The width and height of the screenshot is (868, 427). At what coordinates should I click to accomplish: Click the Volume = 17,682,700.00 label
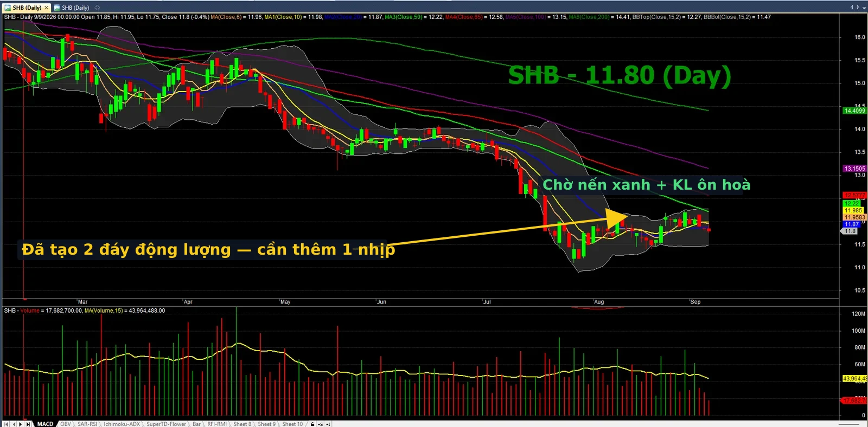[51, 310]
